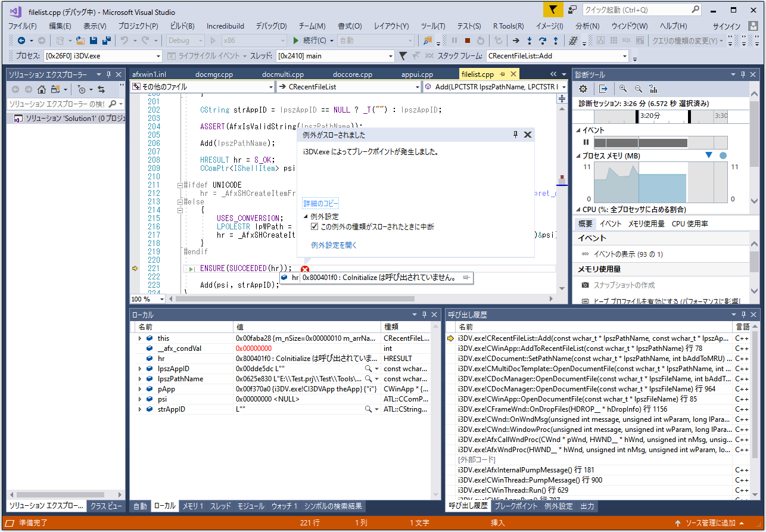Click the Copy Details link
Viewport: 766px width, 532px height.
coord(320,203)
